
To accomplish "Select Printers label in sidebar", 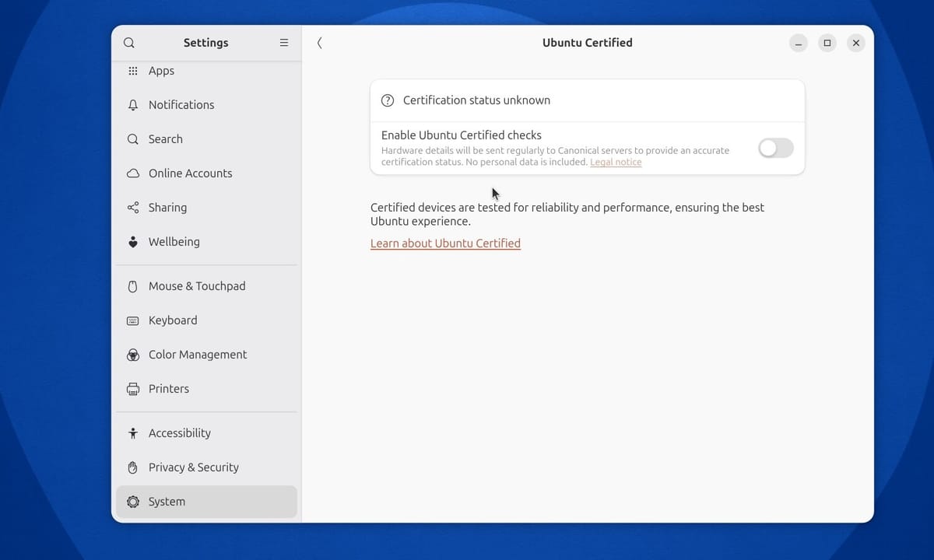I will (x=169, y=389).
